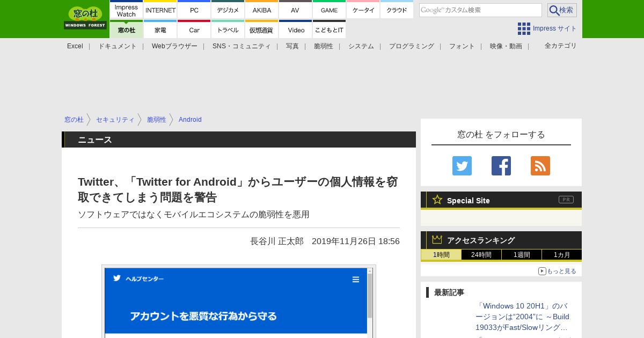Show the 1週間 access ranking
The image size is (644, 338).
pos(522,255)
